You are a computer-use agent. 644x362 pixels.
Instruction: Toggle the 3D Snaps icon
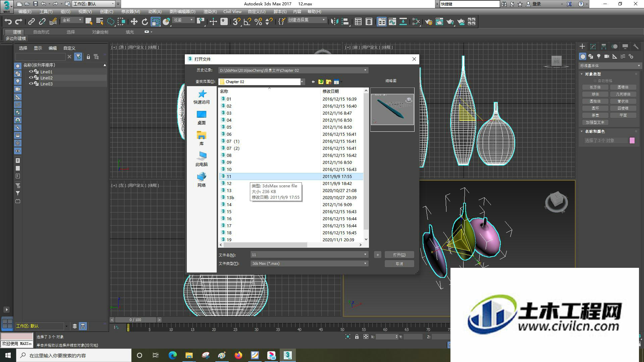click(x=237, y=22)
